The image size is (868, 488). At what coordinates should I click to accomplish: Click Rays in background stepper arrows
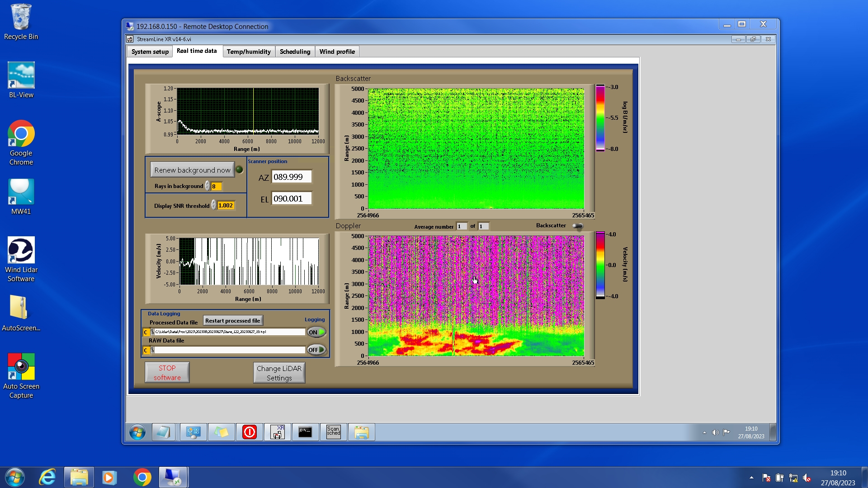pos(207,186)
